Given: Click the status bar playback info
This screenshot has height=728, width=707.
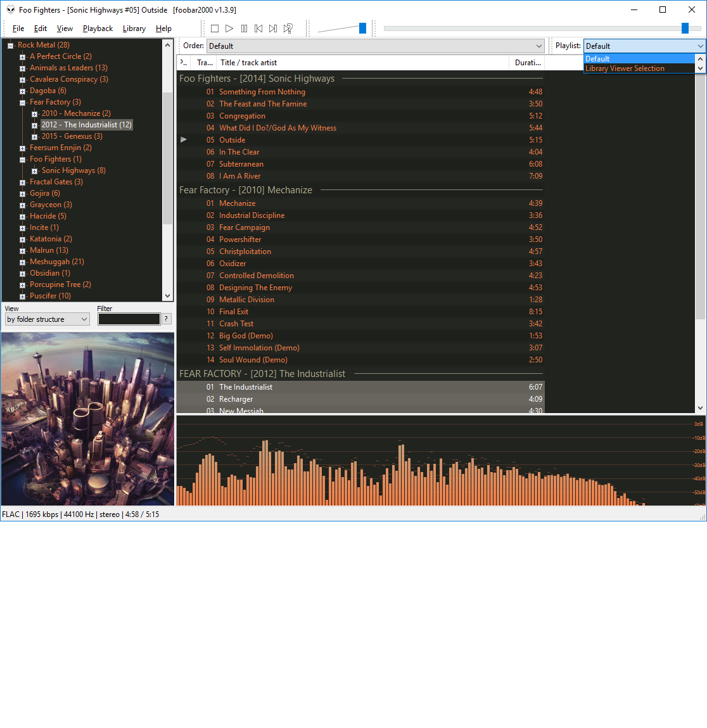Looking at the screenshot, I should click(80, 514).
